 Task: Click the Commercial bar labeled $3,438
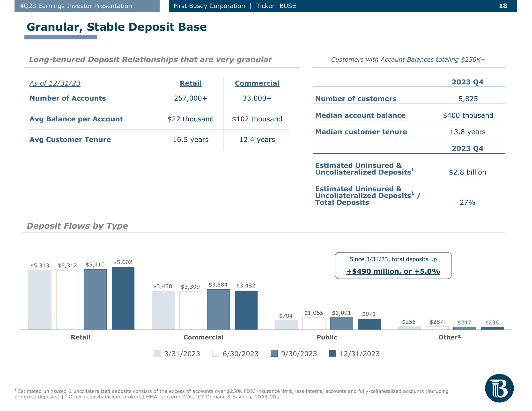pyautogui.click(x=163, y=310)
